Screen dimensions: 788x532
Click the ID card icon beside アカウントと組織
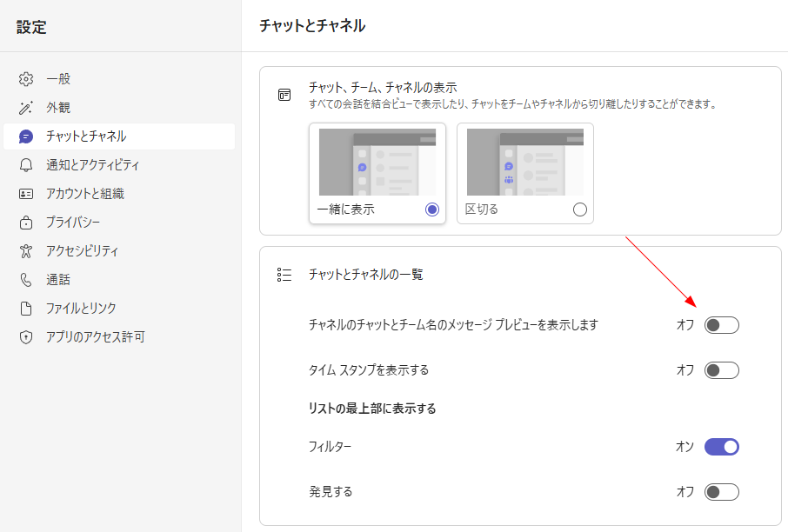26,193
